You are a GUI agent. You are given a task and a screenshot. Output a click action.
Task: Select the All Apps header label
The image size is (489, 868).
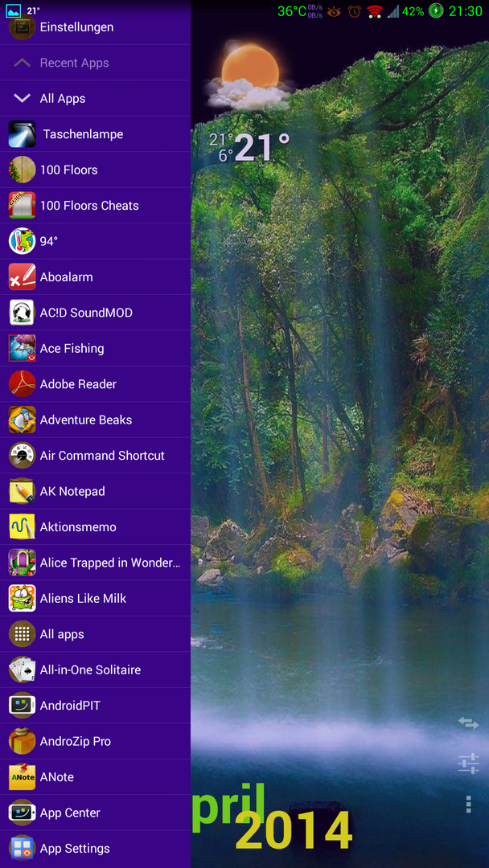click(x=63, y=99)
